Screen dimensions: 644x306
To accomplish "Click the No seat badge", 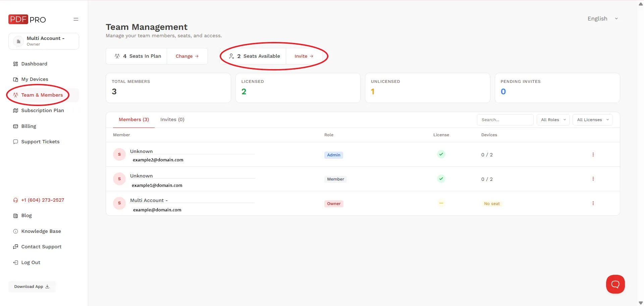I will tap(492, 204).
